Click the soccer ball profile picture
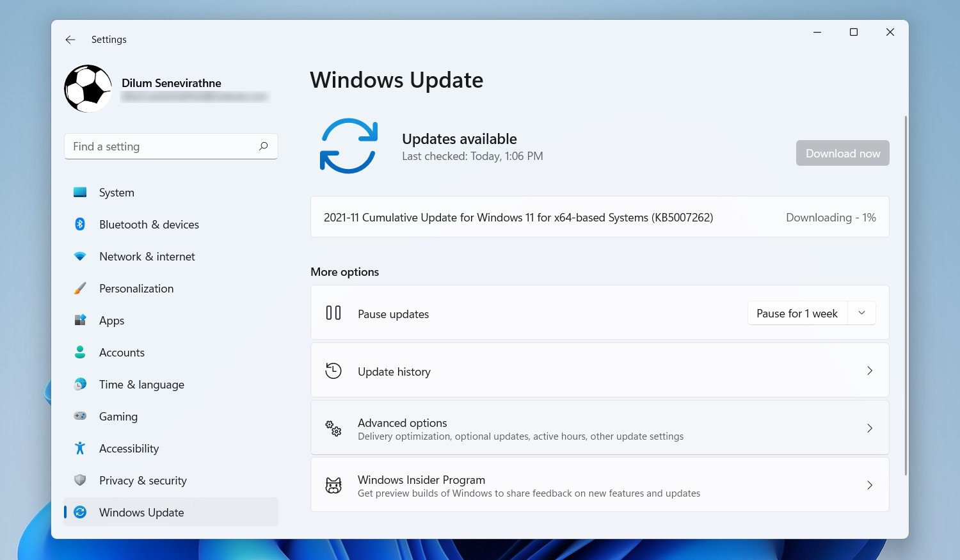 coord(88,88)
